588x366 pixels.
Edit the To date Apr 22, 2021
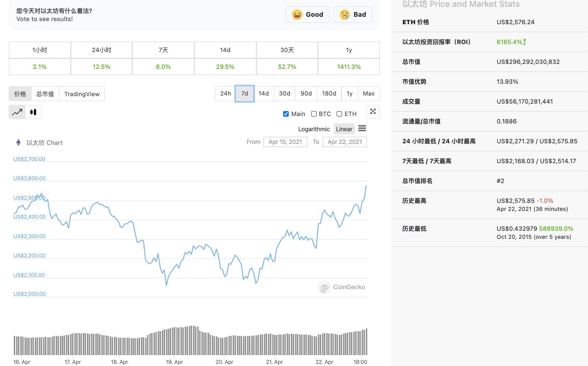(345, 142)
